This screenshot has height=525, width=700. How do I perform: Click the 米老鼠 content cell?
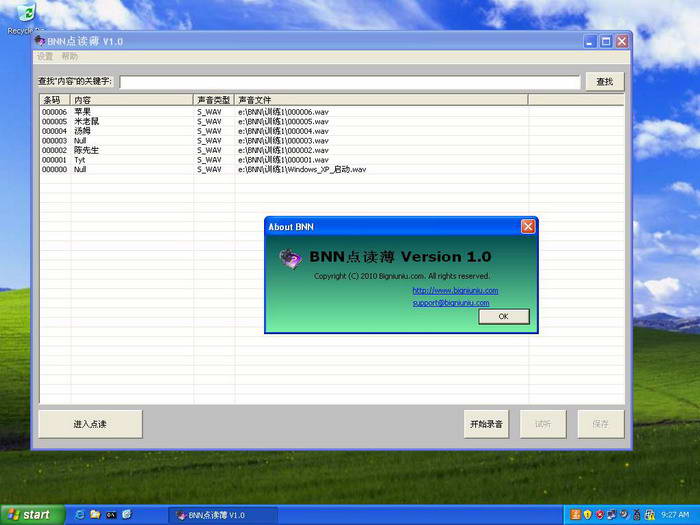point(87,121)
